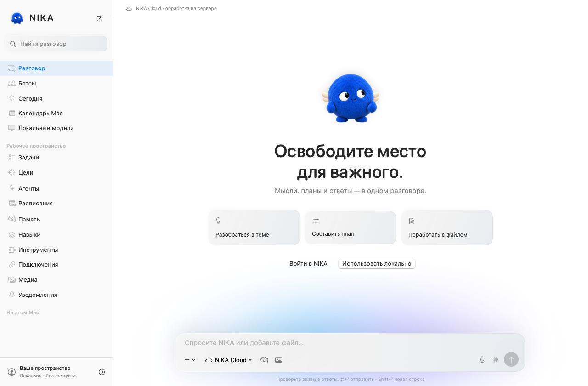The height and width of the screenshot is (386, 588).
Task: Click the Разговор chat bubble icon
Action: coord(12,68)
